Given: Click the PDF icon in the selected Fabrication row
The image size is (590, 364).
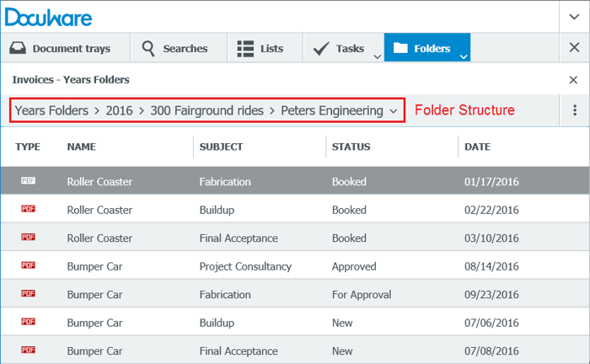Looking at the screenshot, I should 28,181.
